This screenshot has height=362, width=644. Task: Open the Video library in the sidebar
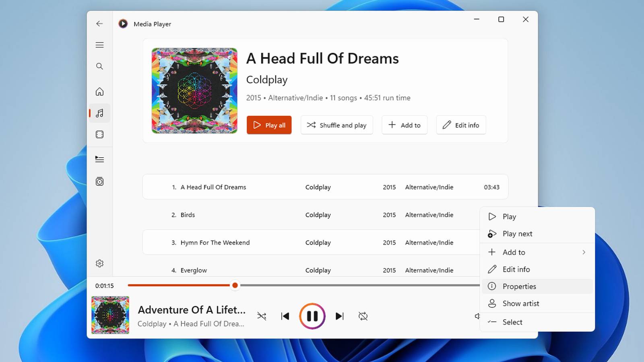(99, 134)
